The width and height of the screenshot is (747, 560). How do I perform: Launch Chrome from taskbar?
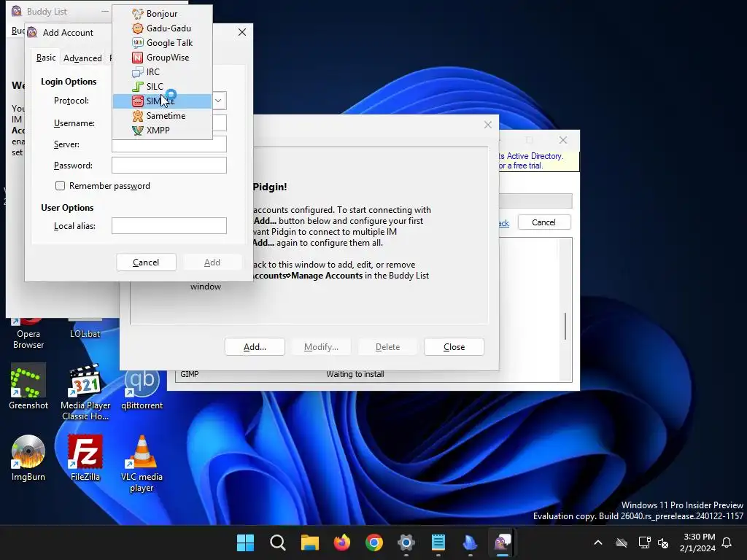pyautogui.click(x=374, y=542)
